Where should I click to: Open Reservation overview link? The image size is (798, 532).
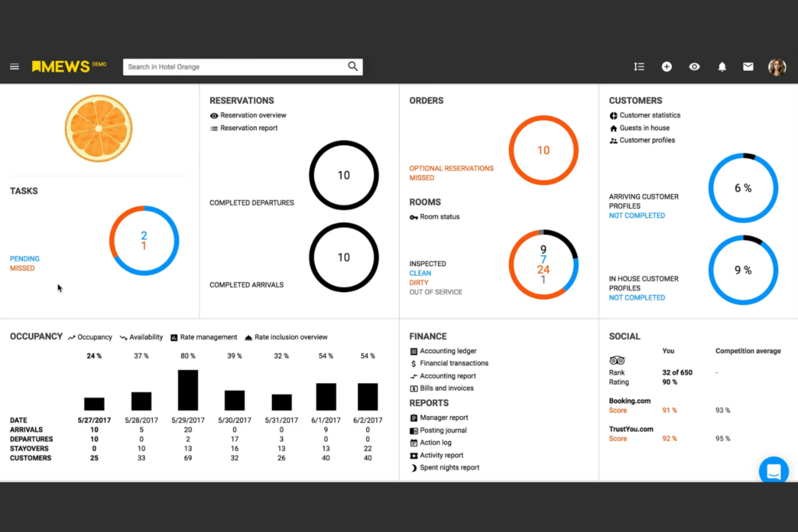[x=253, y=115]
